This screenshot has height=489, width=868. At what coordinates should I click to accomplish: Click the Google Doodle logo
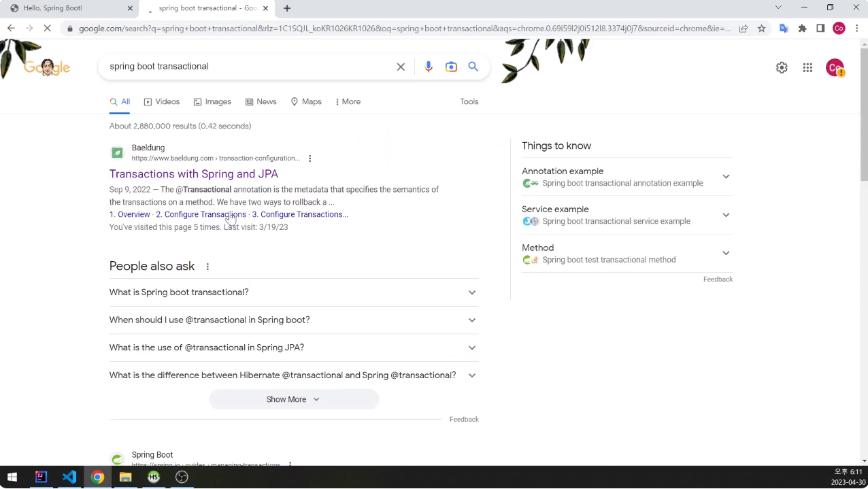(47, 67)
